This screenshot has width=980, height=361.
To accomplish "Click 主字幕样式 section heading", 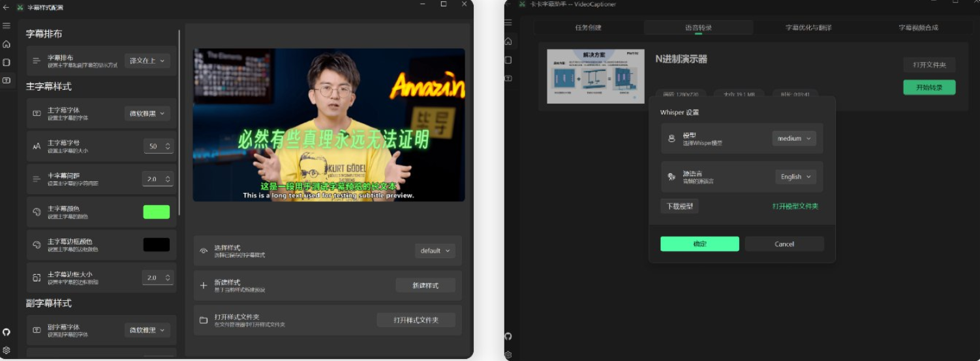I will click(x=49, y=87).
